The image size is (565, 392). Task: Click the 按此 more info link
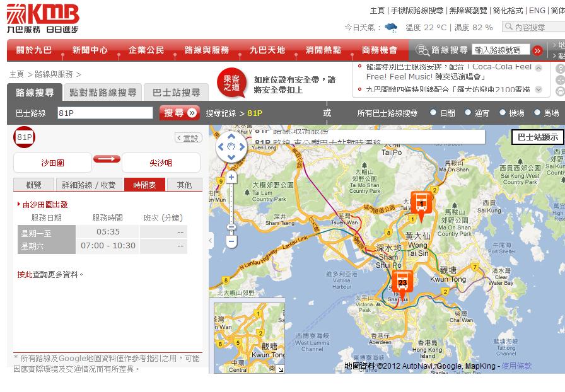25,275
